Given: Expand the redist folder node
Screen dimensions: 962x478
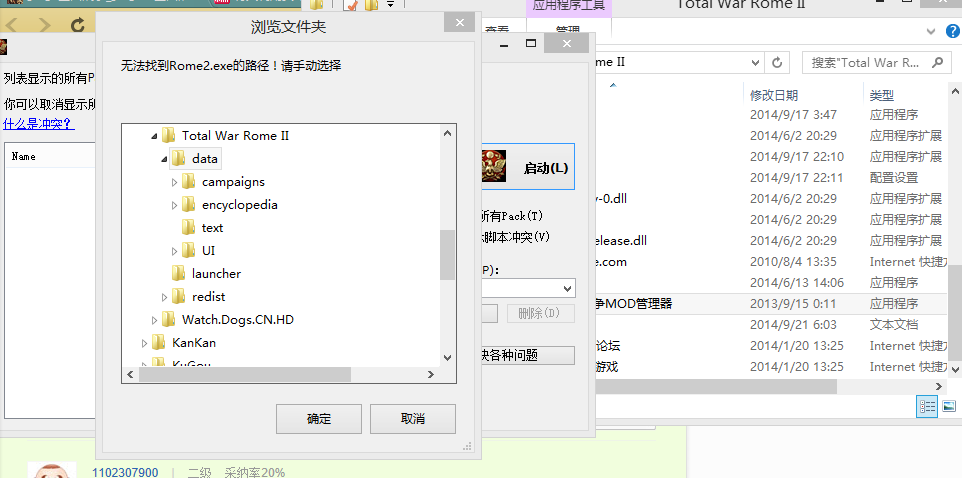Looking at the screenshot, I should point(164,297).
